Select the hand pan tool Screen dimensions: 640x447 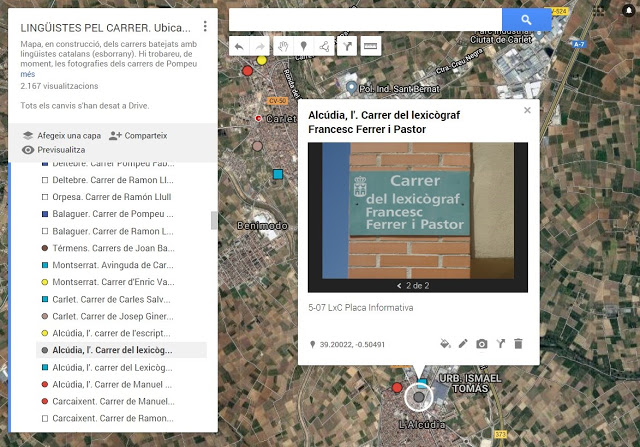[x=283, y=46]
